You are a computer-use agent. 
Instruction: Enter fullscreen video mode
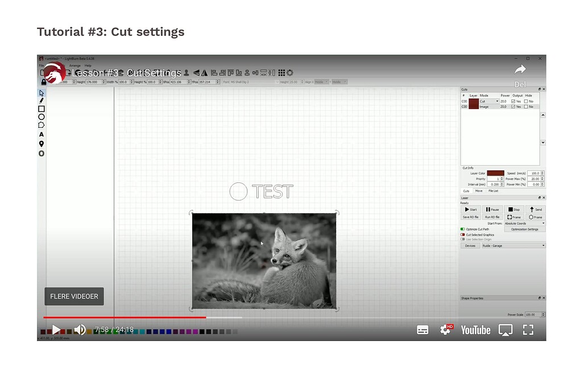coord(528,330)
